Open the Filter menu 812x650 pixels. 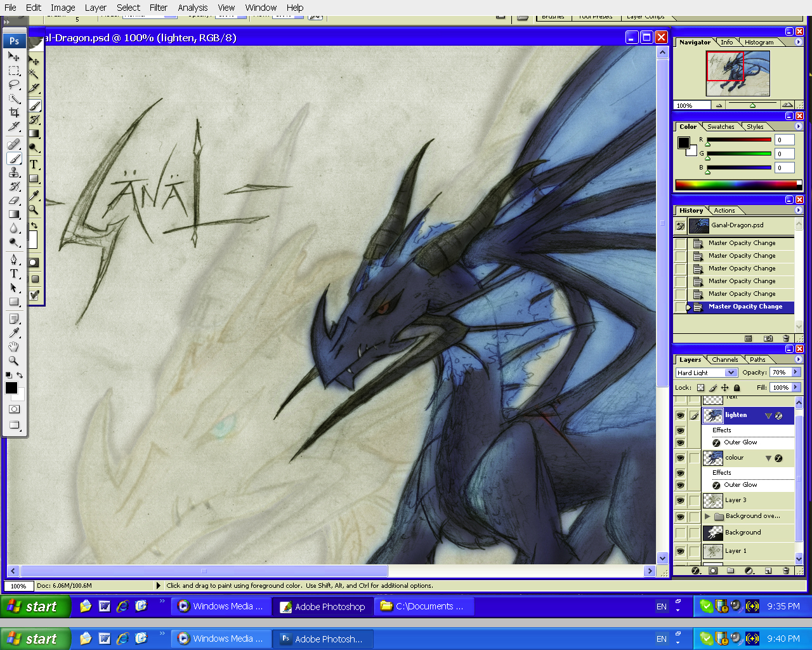159,8
